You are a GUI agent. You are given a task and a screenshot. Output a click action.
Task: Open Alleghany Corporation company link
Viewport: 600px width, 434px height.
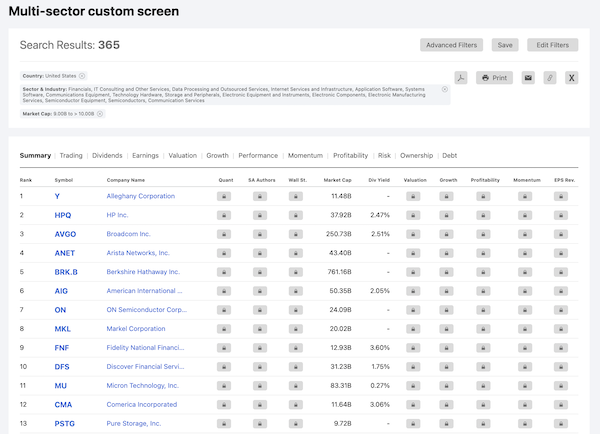coord(140,196)
